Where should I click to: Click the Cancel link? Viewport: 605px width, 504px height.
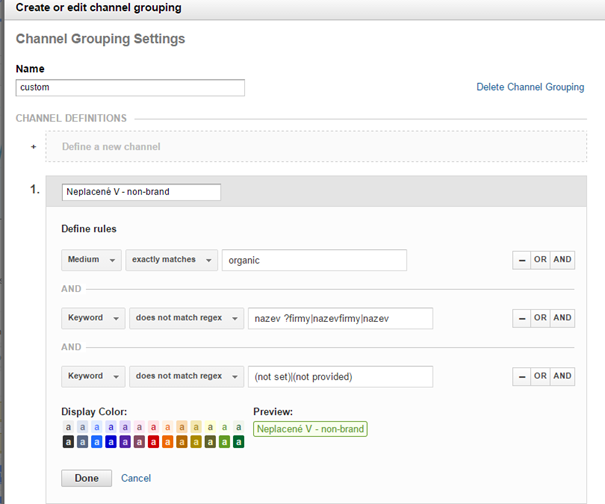[x=136, y=478]
